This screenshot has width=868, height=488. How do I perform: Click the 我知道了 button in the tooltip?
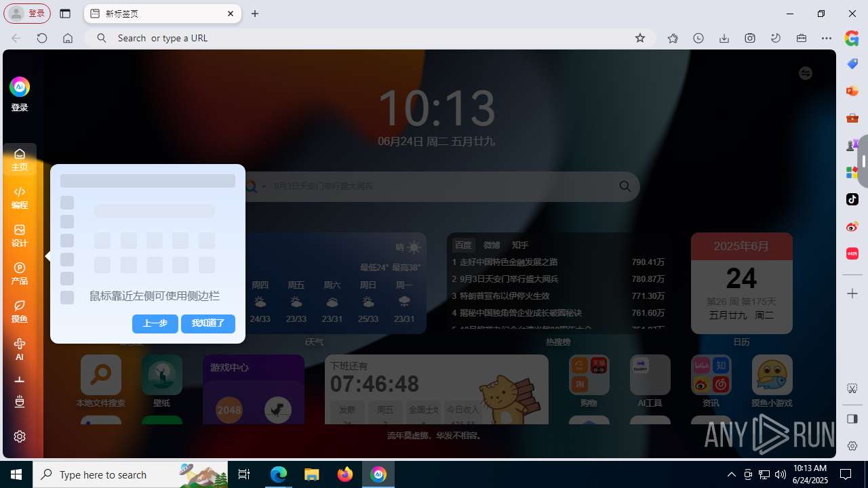(208, 323)
